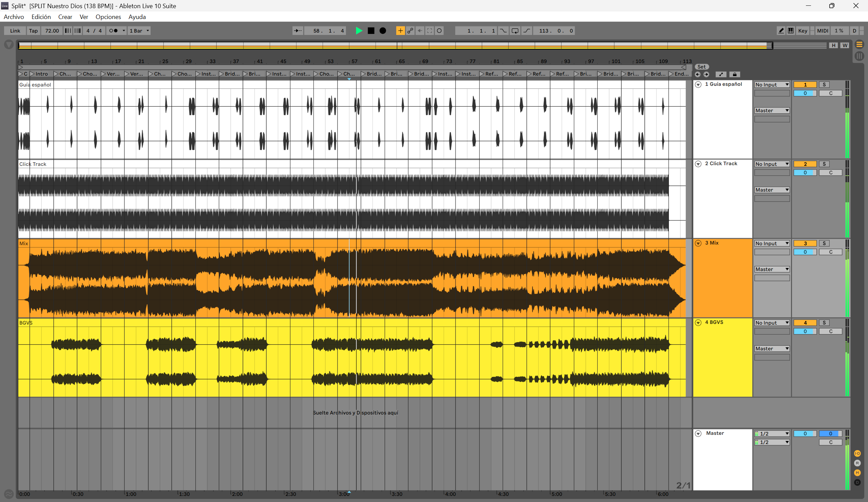Toggle the Loop switch
This screenshot has width=868, height=502.
[x=515, y=31]
